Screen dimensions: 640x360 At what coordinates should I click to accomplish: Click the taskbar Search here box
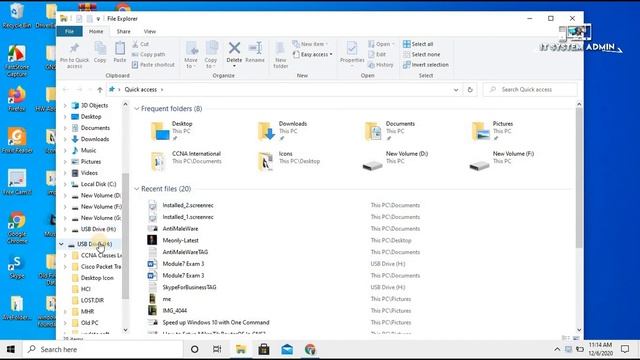click(x=102, y=349)
